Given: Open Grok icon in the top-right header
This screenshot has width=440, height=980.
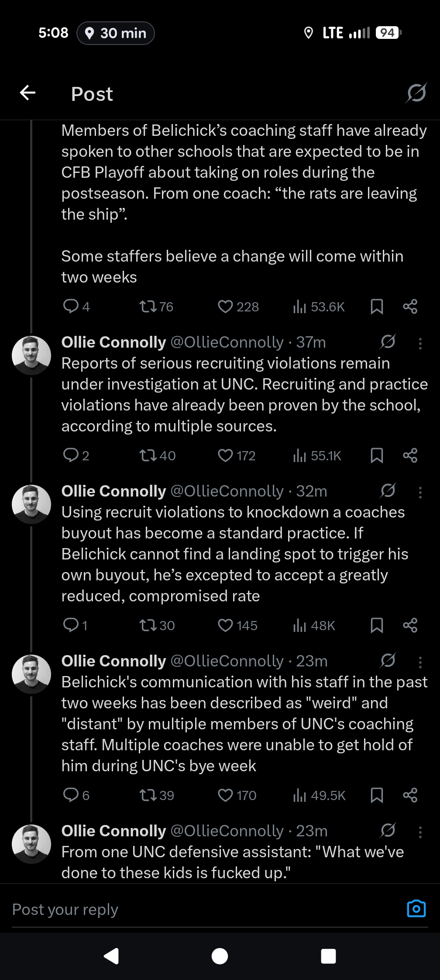Looking at the screenshot, I should (416, 93).
